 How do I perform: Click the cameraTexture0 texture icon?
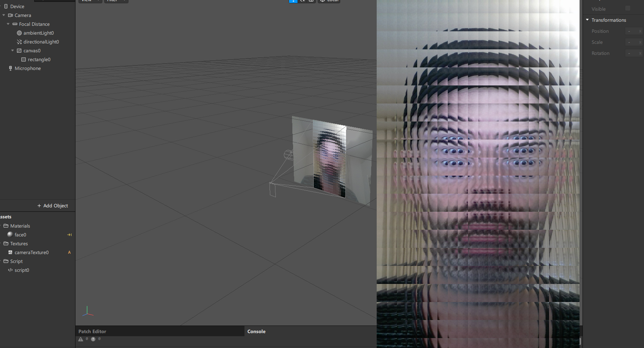10,252
